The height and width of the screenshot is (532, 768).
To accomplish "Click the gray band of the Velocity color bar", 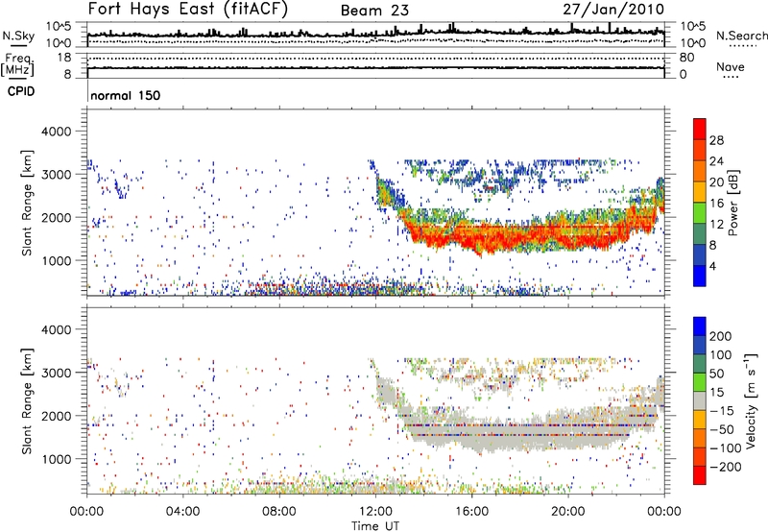I will pos(700,400).
